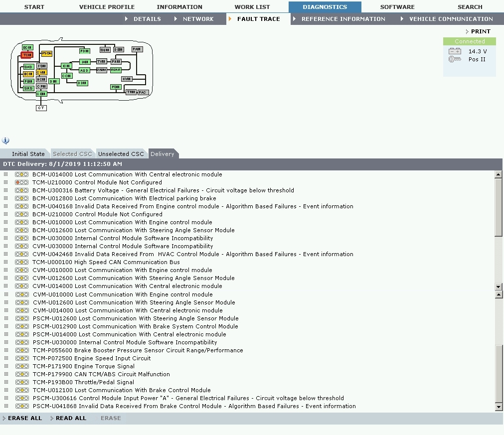Select the red TCM module in network diagram
This screenshot has width=504, height=435.
point(27,55)
